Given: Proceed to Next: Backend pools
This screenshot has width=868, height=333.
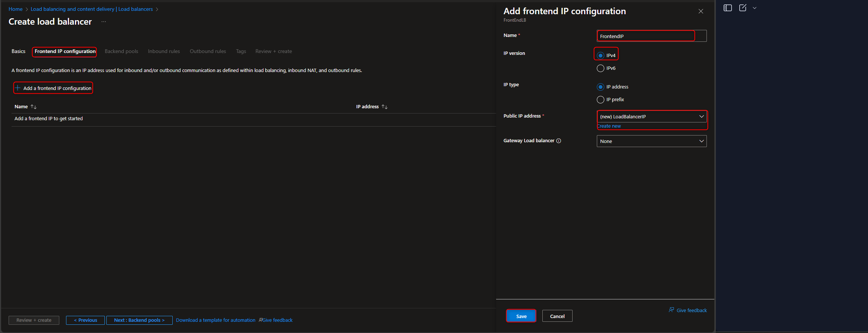Looking at the screenshot, I should (x=140, y=320).
